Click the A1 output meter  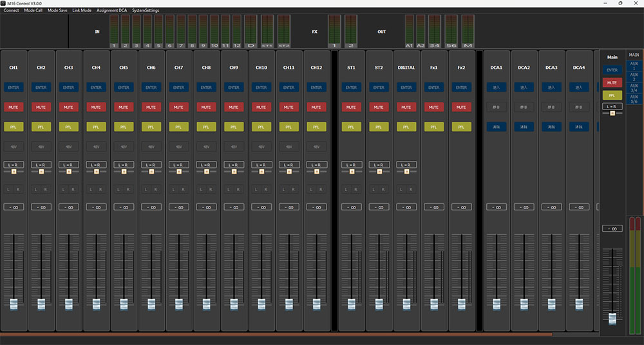coord(409,31)
